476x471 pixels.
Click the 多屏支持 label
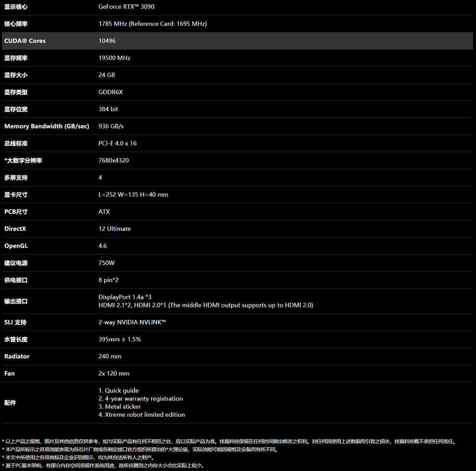pyautogui.click(x=16, y=178)
